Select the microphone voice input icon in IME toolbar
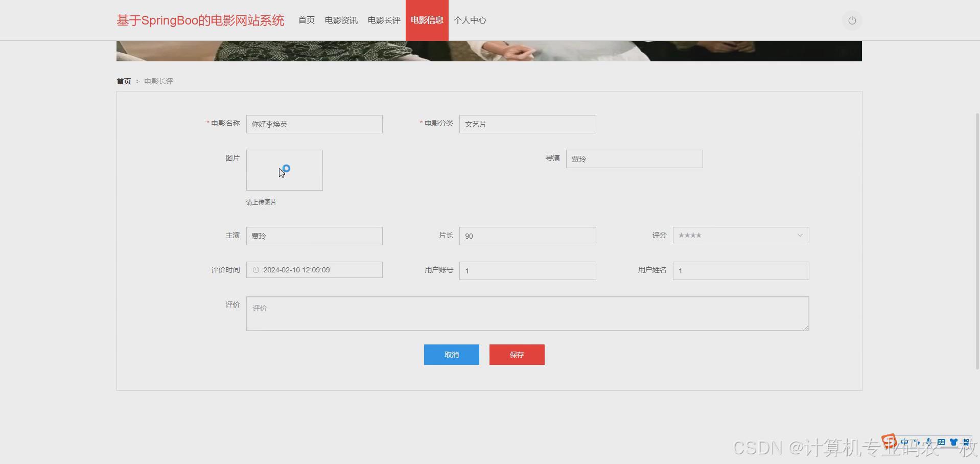The image size is (980, 464). (929, 442)
